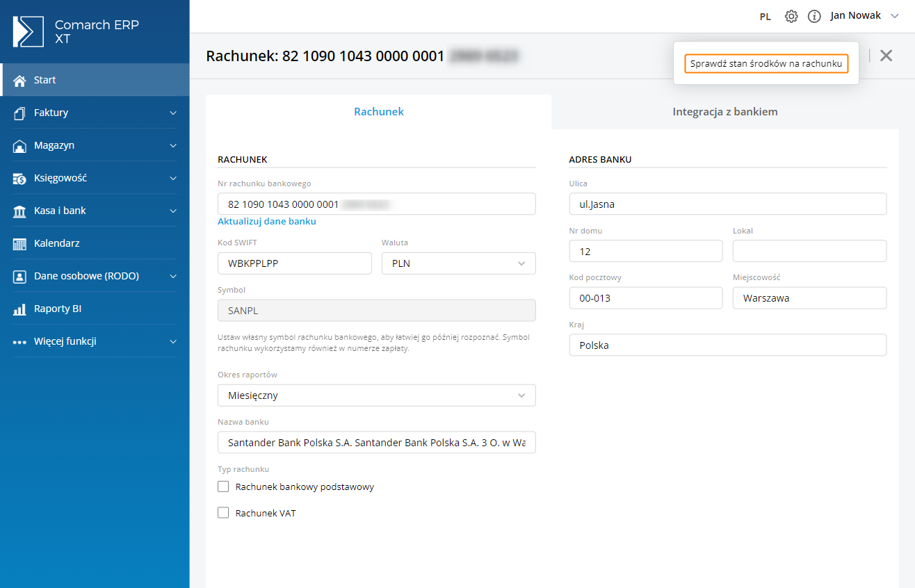Viewport: 915px width, 588px height.
Task: Click the info circle icon in header
Action: click(x=814, y=16)
